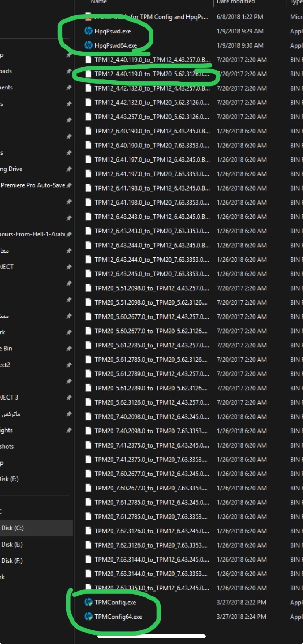Select file TPM12_4.40.119.0_to_TPM20_5.62.3126.0....
The image size is (303, 644).
152,74
